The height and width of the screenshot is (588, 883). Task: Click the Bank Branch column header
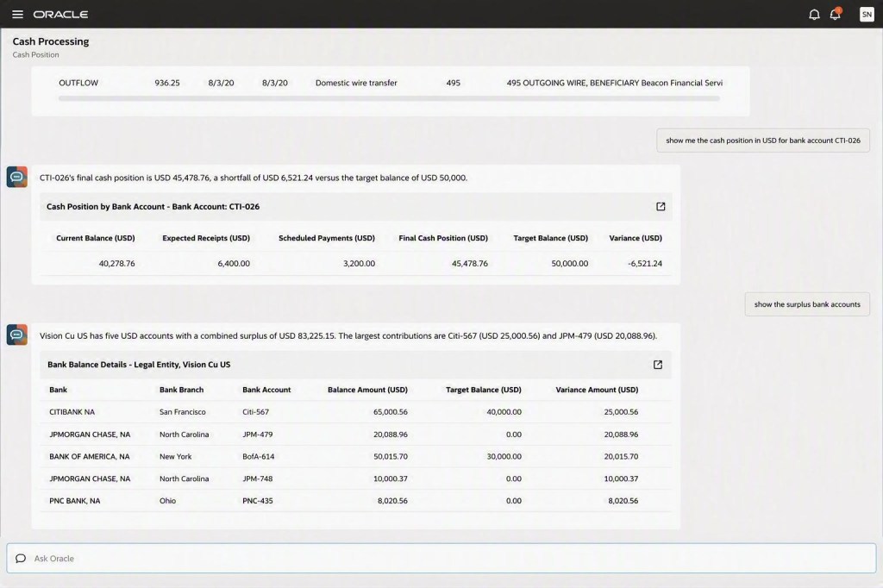point(181,390)
